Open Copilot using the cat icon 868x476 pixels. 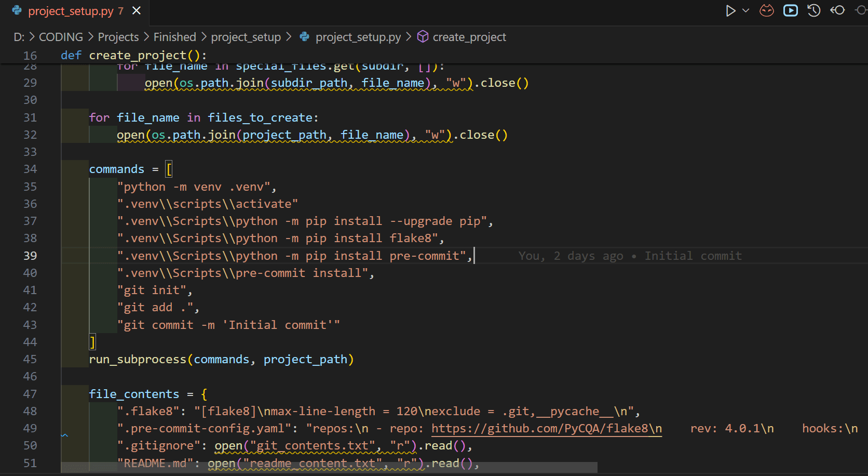click(766, 10)
